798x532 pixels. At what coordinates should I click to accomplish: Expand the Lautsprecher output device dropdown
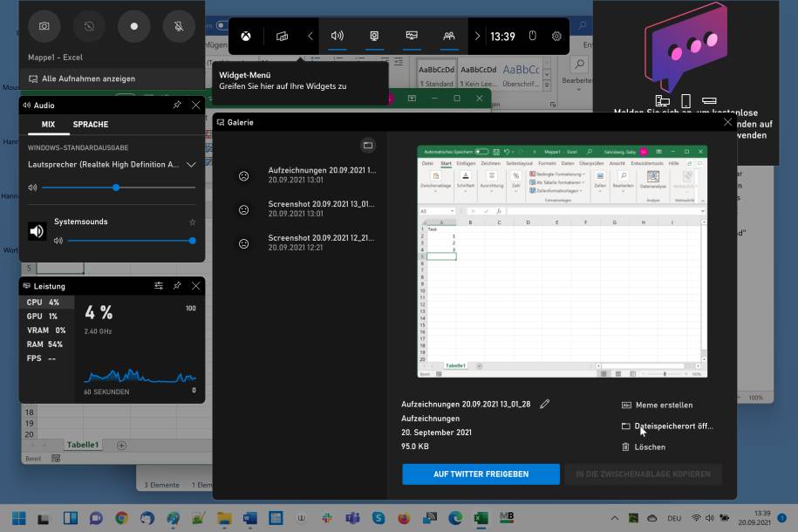[191, 164]
